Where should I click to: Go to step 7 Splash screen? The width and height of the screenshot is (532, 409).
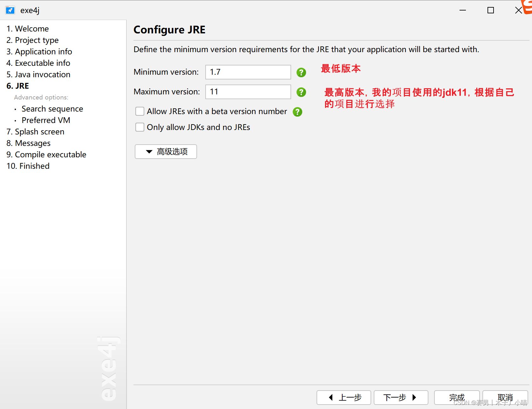point(35,132)
